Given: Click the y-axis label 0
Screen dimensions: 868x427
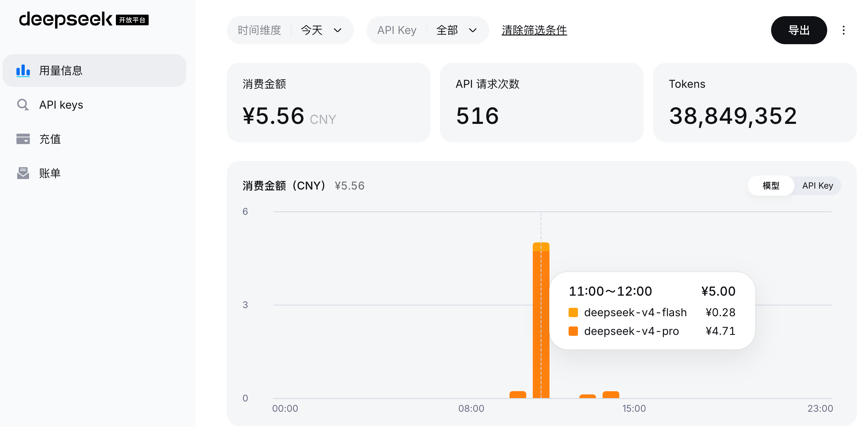Looking at the screenshot, I should pyautogui.click(x=245, y=398).
